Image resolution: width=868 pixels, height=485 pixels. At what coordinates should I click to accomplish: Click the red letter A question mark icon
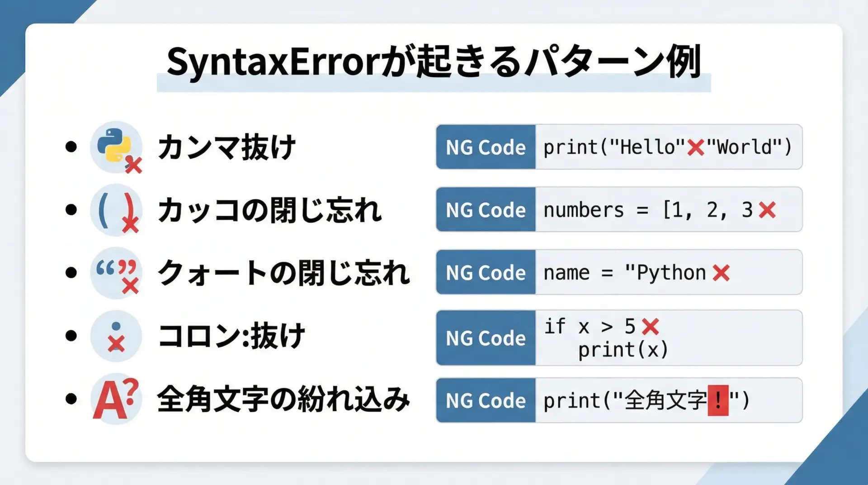116,399
